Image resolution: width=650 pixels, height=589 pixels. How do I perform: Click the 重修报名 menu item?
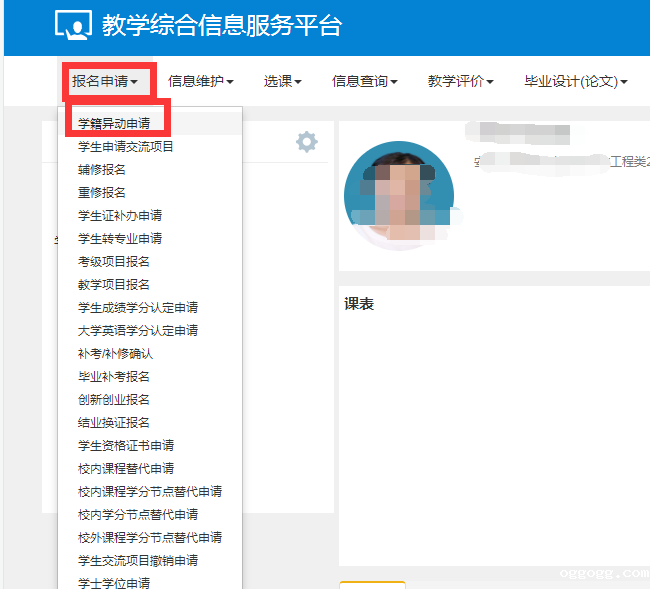click(x=102, y=193)
